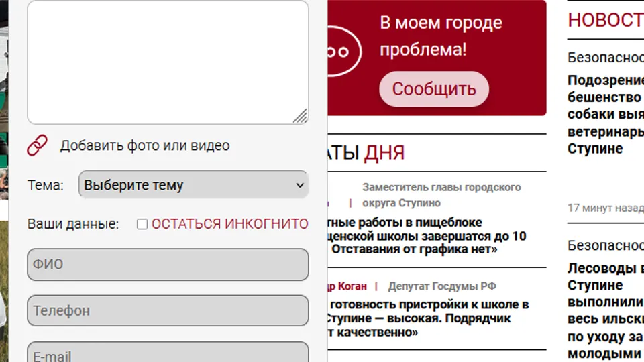Click the 'Ваши данные:' label
Image resolution: width=644 pixels, height=362 pixels.
(x=73, y=224)
